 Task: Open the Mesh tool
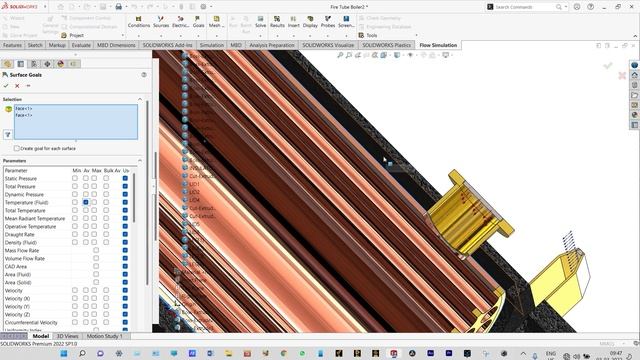(x=216, y=22)
